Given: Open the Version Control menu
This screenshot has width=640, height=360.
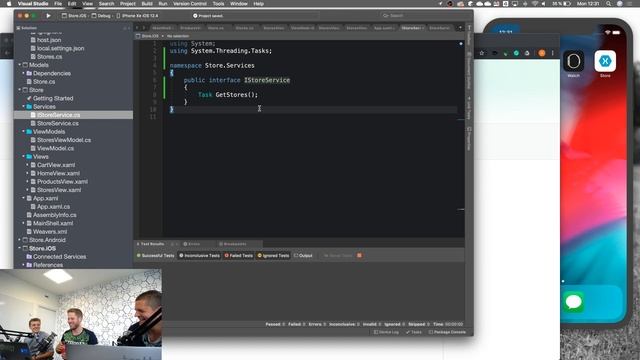Looking at the screenshot, I should click(190, 4).
